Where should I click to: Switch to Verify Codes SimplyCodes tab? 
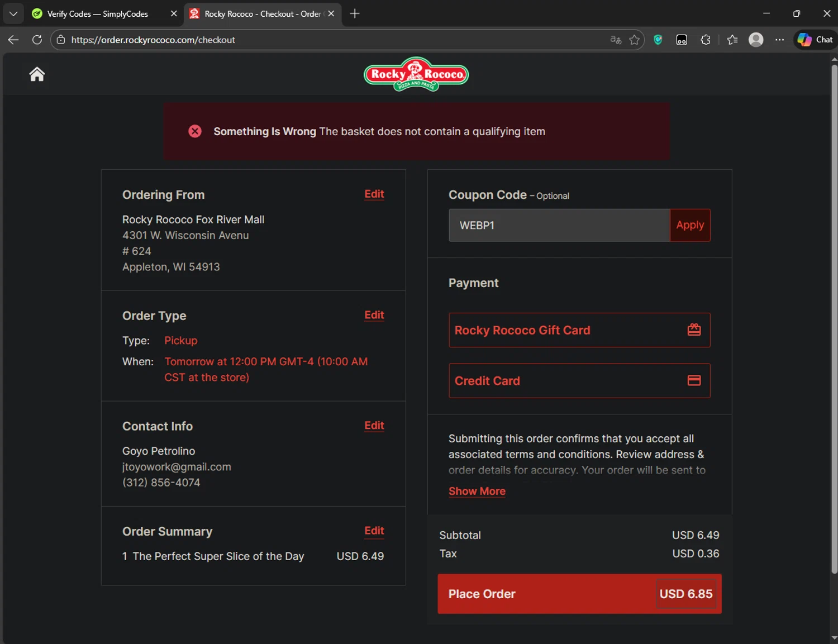[98, 14]
